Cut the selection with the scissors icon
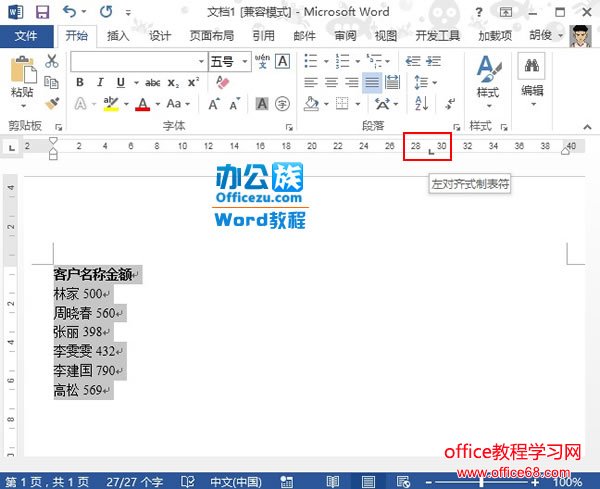The height and width of the screenshot is (489, 600). click(52, 61)
